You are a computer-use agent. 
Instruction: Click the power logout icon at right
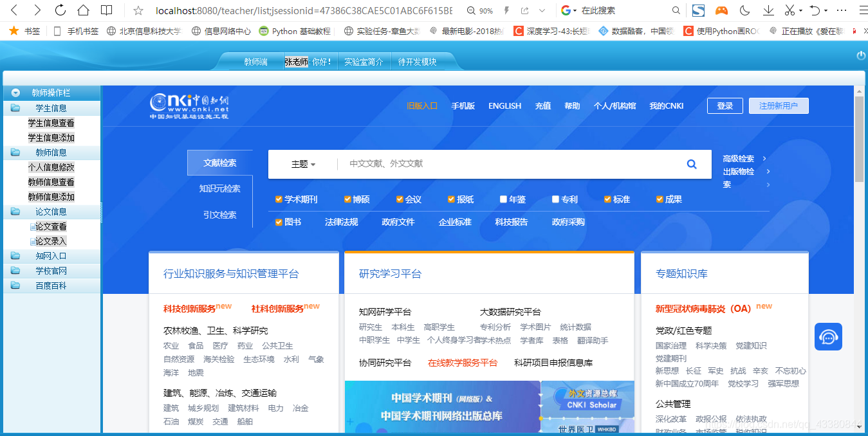point(861,55)
